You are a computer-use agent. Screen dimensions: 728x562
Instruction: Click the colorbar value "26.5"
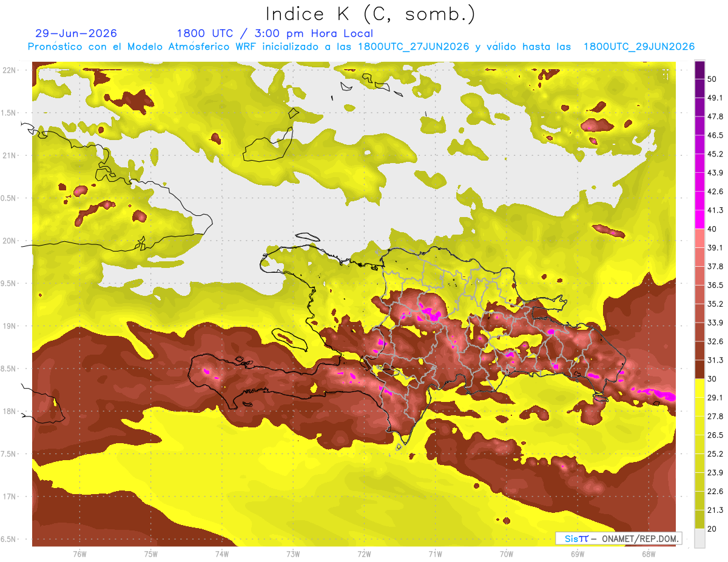(715, 435)
